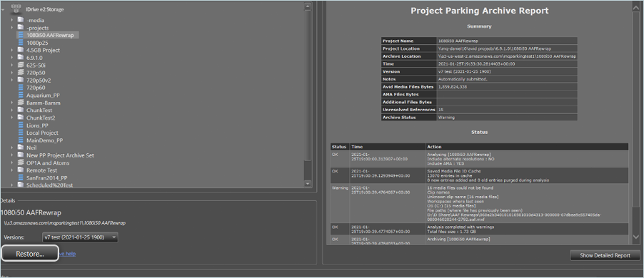
Task: Select the Local Project tree item
Action: 42,133
